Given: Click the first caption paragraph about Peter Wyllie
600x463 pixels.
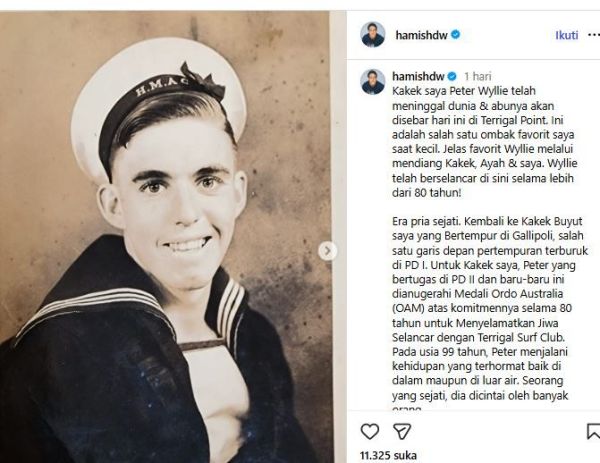Looking at the screenshot, I should point(484,142).
